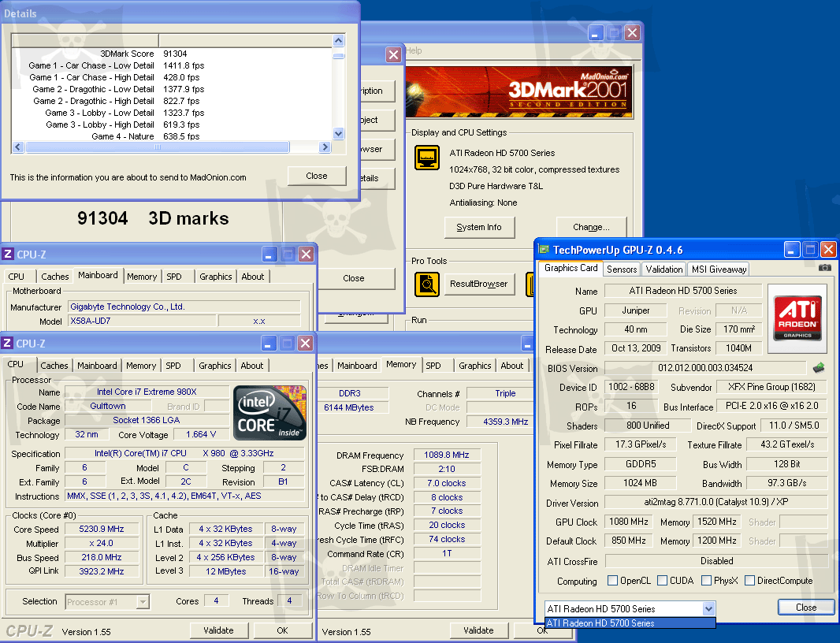Viewport: 840px width, 643px height.
Task: Click the Game 4 - Nature row
Action: coord(172,136)
